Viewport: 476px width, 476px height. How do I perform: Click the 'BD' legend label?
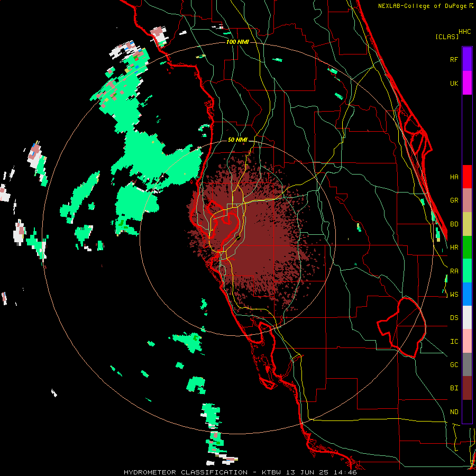(x=454, y=224)
